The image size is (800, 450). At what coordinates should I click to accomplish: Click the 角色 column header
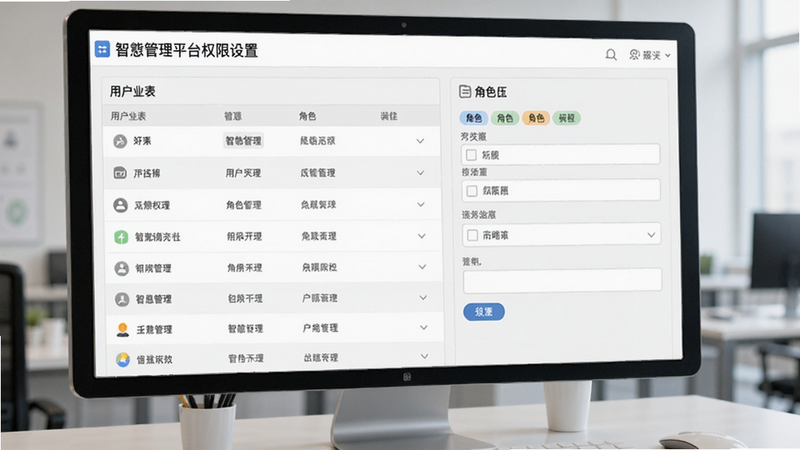pos(307,116)
